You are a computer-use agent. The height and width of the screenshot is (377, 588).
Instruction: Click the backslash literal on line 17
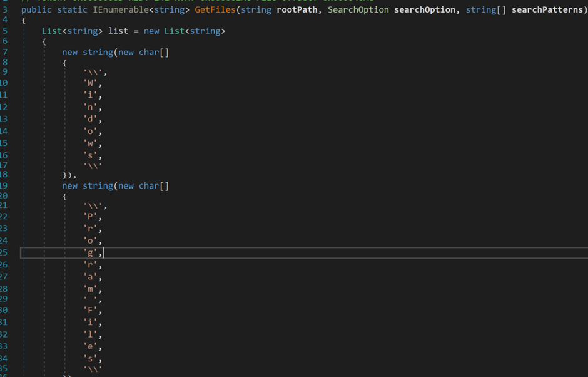point(93,165)
